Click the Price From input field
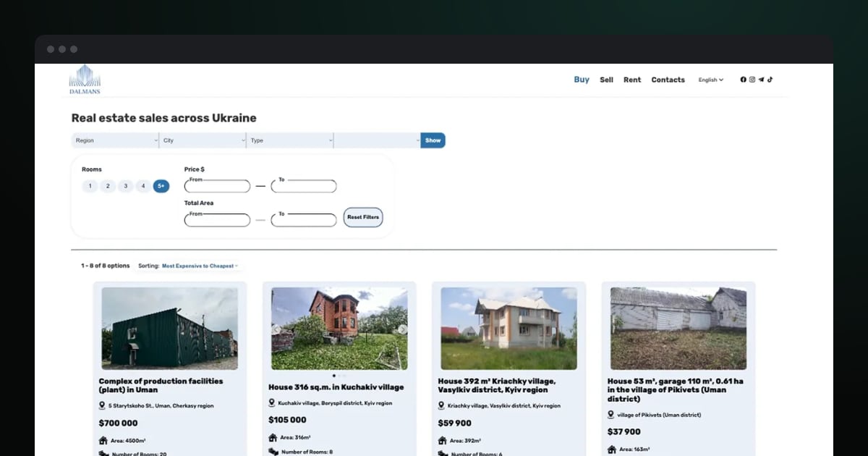The height and width of the screenshot is (456, 868). click(217, 186)
